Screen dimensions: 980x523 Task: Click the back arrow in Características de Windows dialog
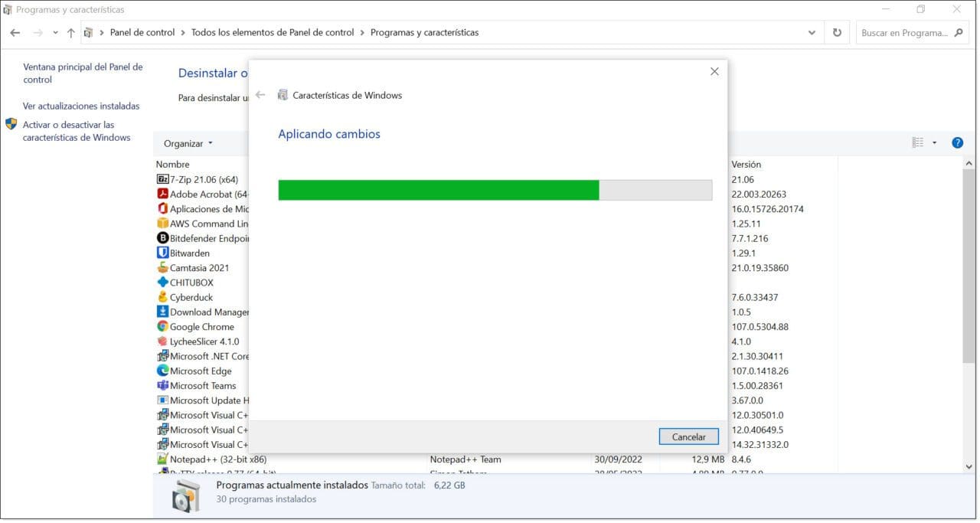pos(260,95)
